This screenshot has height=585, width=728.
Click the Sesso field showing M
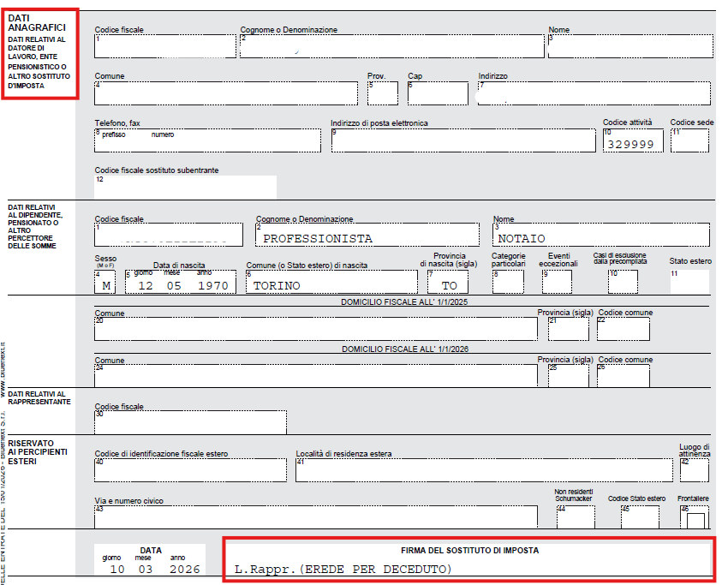[105, 282]
